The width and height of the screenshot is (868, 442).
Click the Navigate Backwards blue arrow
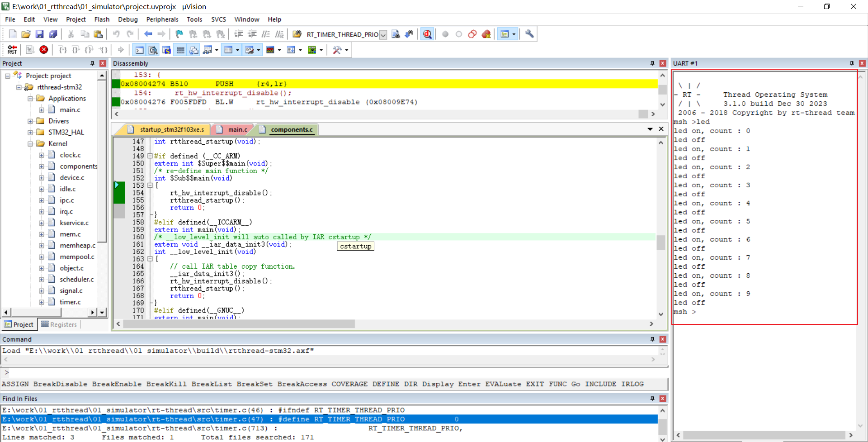148,34
